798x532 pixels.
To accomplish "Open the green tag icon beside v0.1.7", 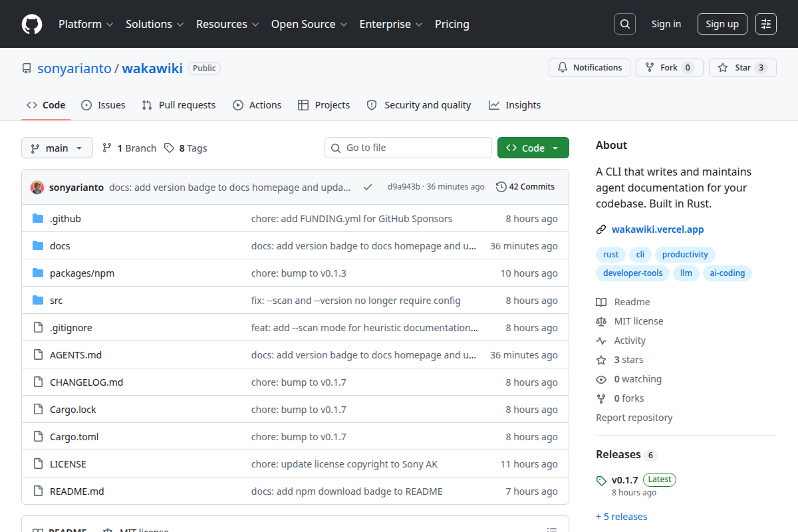I will tap(601, 480).
